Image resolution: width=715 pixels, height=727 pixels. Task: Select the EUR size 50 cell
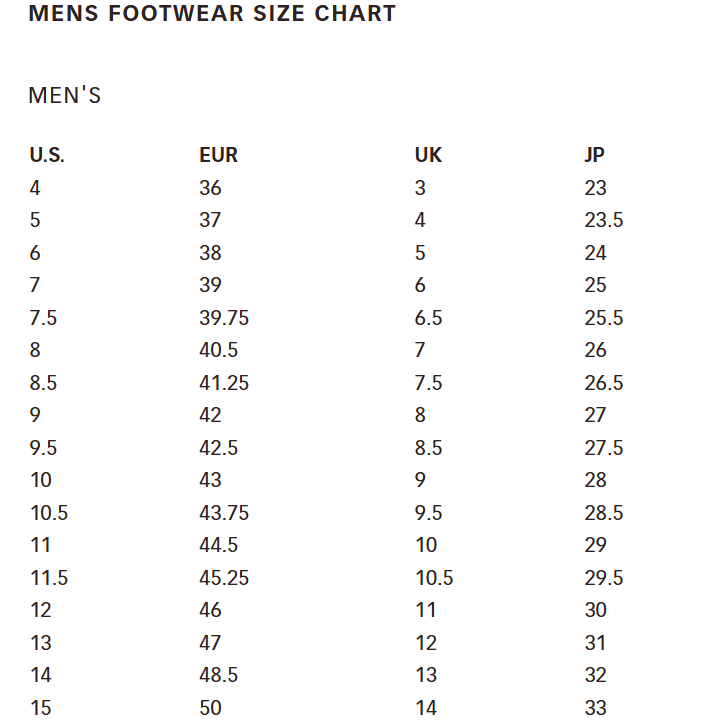(x=210, y=708)
